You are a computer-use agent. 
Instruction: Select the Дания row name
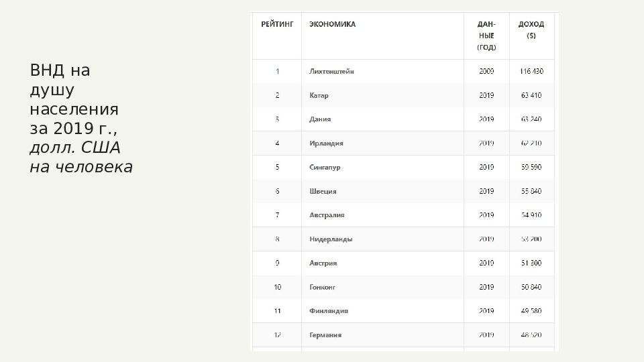[x=320, y=119]
